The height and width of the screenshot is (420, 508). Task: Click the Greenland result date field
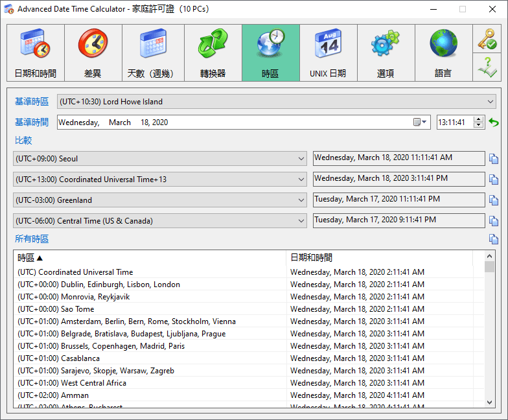point(399,200)
